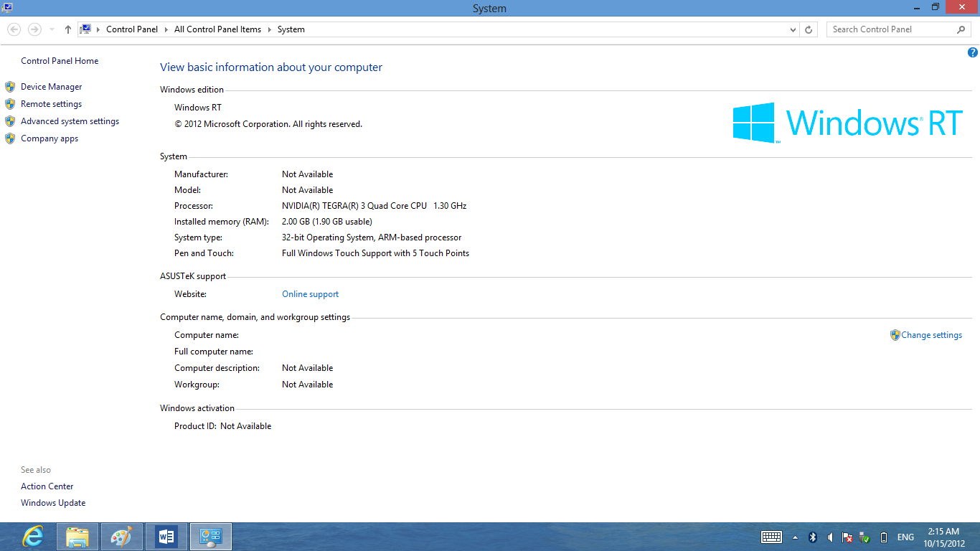980x551 pixels.
Task: Click the text 2.00 GB (1.90 GB usable)
Action: pyautogui.click(x=327, y=222)
